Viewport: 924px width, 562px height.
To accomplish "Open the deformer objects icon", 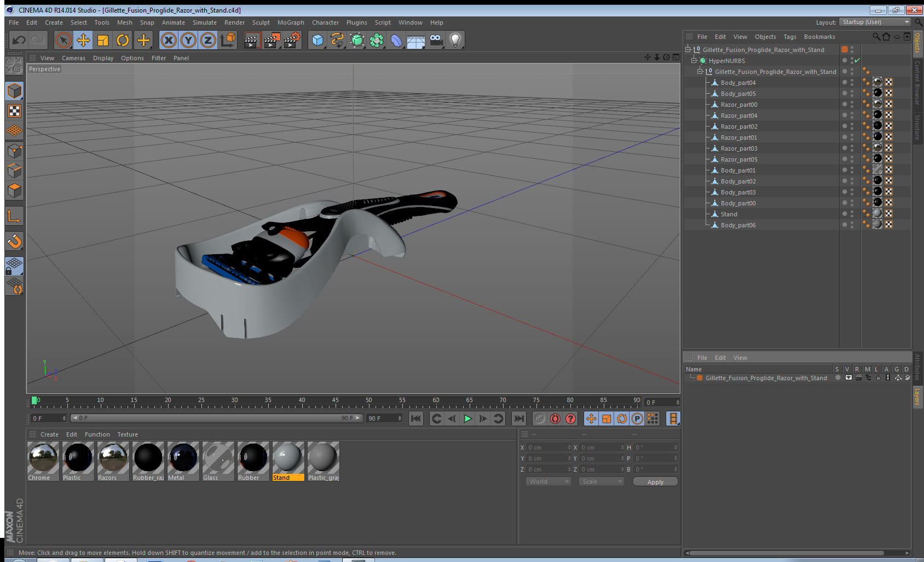I will click(x=396, y=40).
